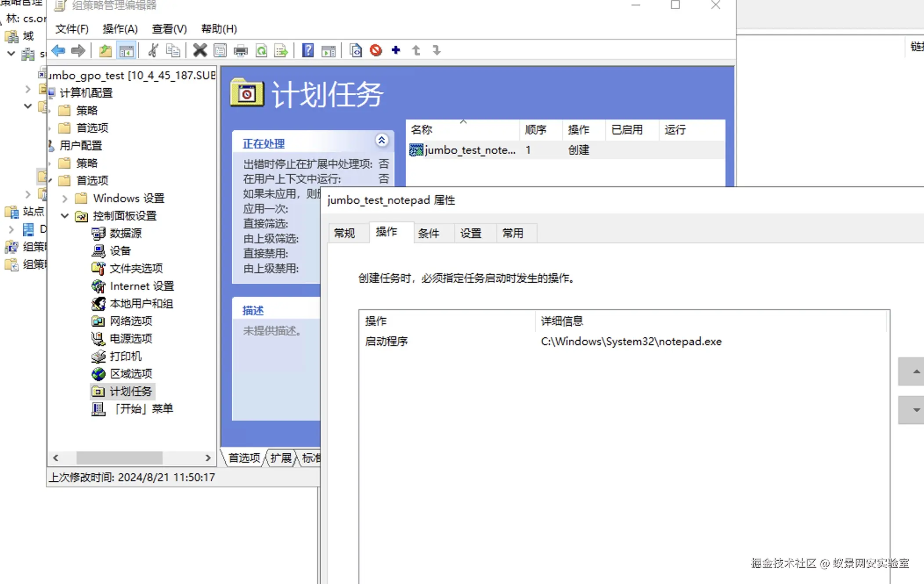Screen dimensions: 924x584
Task: Click the Refresh toolbar icon
Action: [x=261, y=50]
